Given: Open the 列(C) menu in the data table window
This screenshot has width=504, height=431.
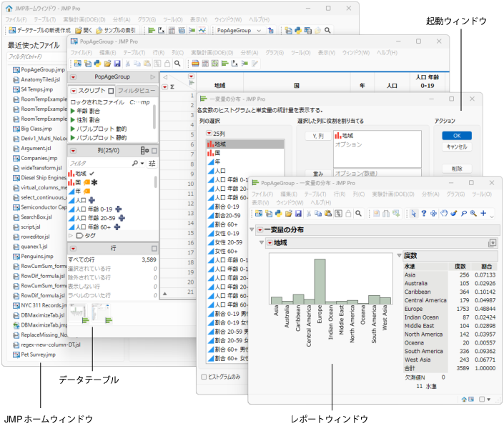Looking at the screenshot, I should point(177,52).
